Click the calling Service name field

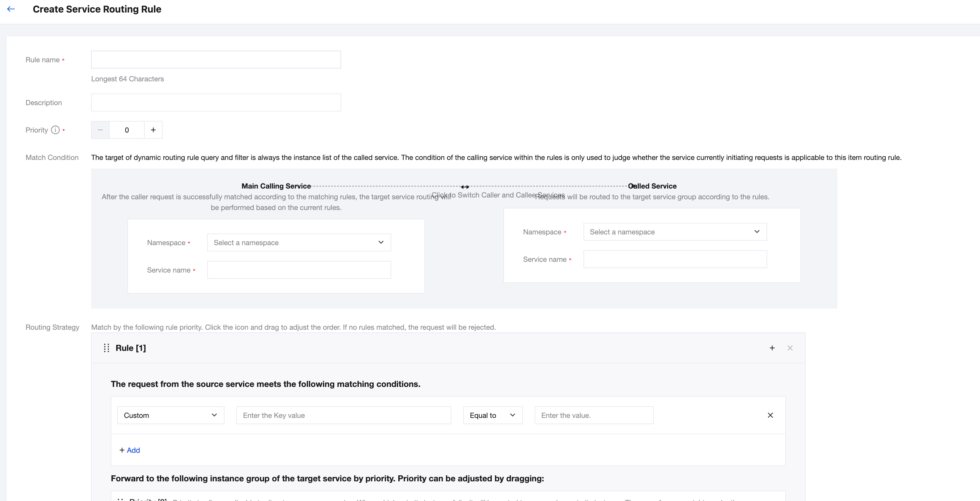299,270
